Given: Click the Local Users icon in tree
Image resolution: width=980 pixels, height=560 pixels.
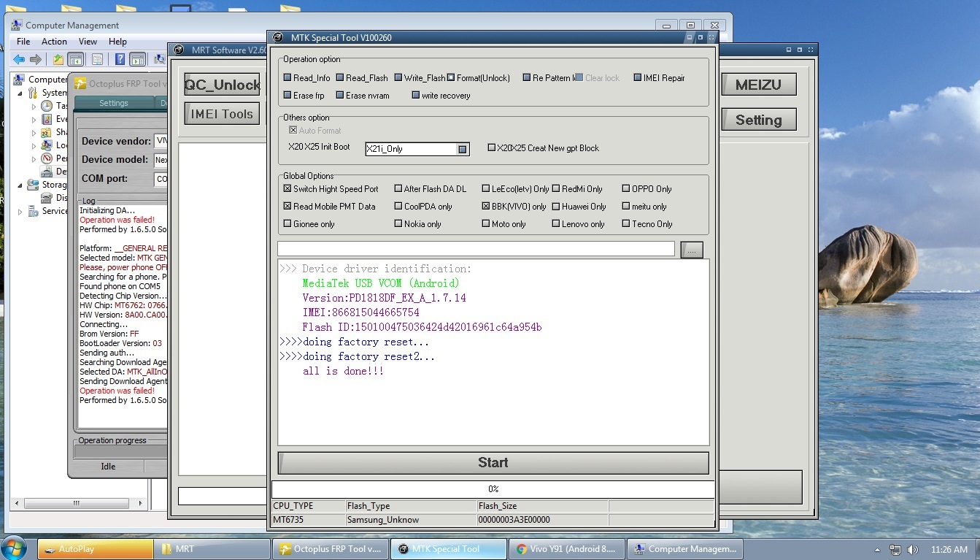Looking at the screenshot, I should [47, 145].
